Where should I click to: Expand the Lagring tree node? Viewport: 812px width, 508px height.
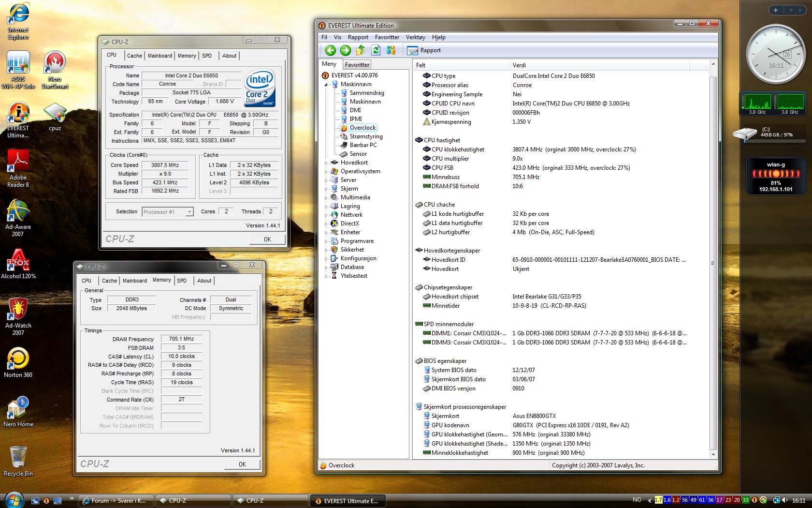pos(326,207)
